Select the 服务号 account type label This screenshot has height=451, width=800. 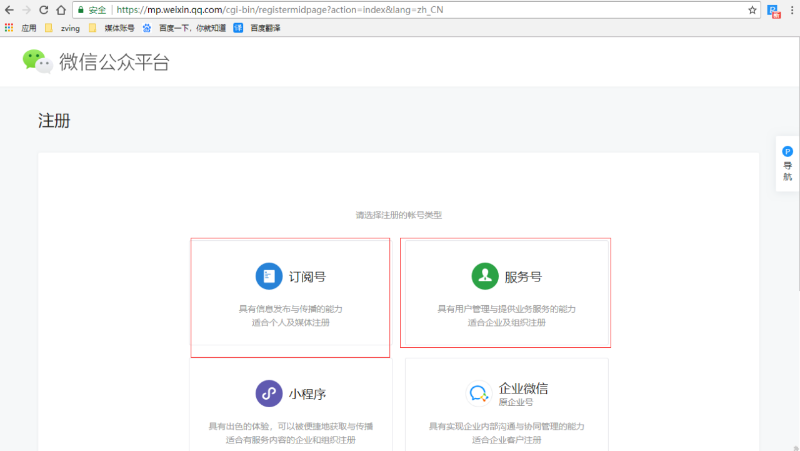pos(523,277)
